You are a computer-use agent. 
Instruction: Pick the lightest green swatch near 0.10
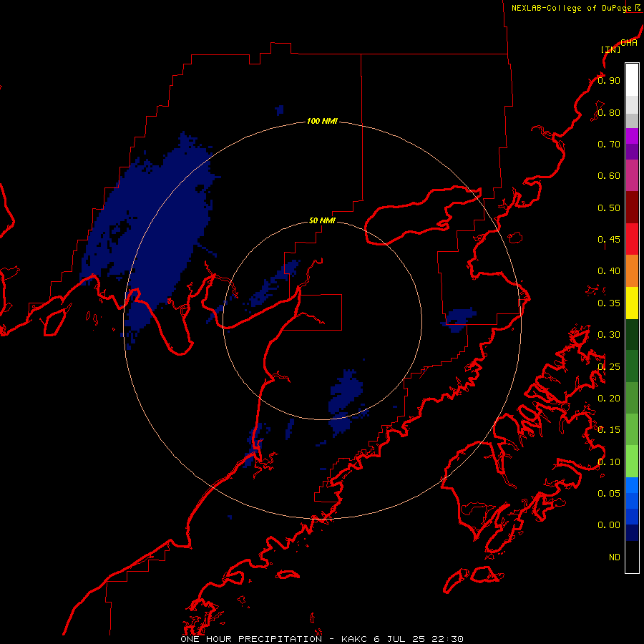point(632,462)
